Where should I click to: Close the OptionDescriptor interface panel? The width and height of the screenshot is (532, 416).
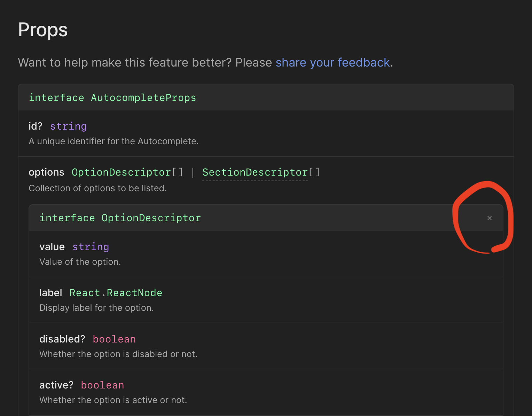click(490, 218)
